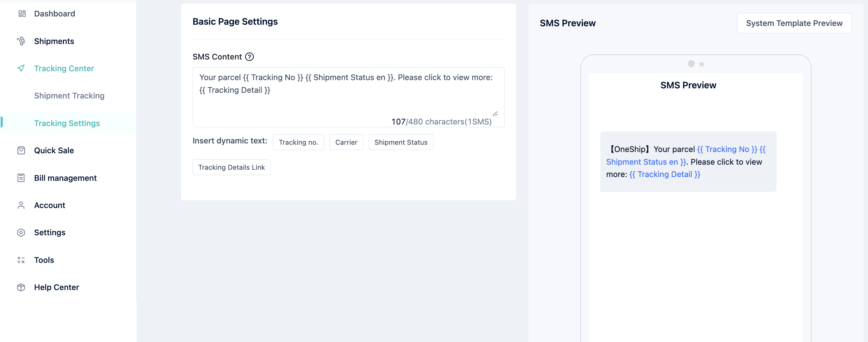
Task: Click the Bill management document icon
Action: pos(21,178)
